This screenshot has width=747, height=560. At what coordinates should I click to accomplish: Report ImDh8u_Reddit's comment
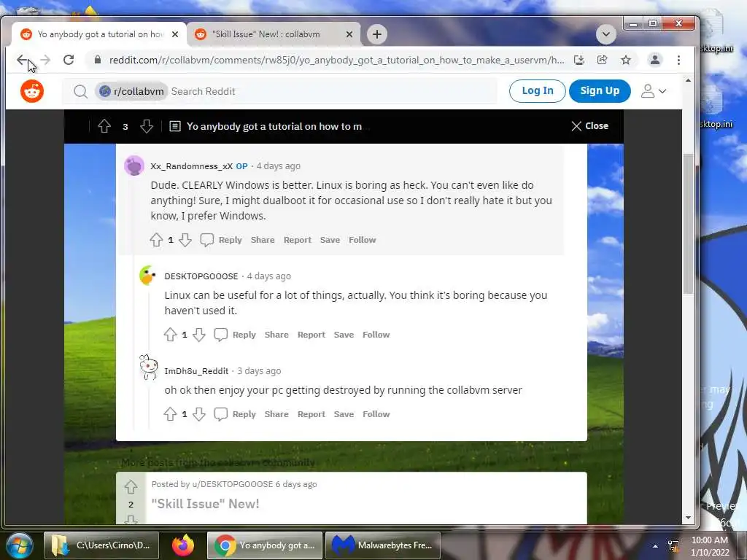click(311, 414)
